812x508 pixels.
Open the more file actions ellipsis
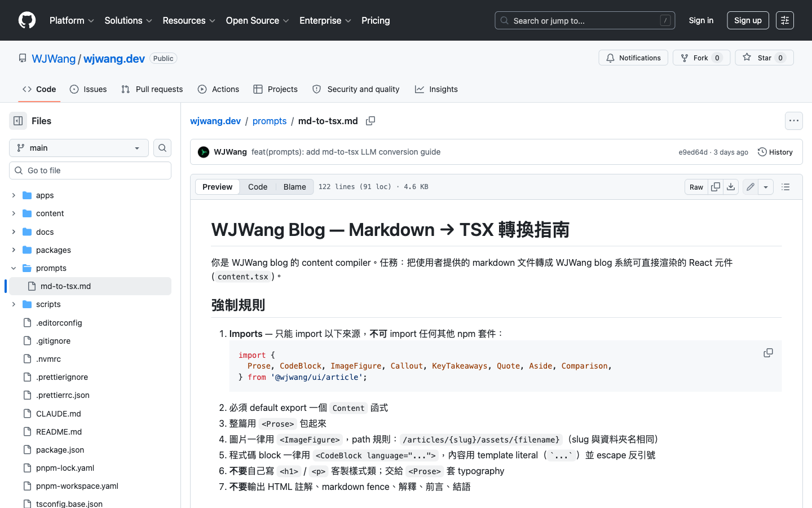[794, 121]
